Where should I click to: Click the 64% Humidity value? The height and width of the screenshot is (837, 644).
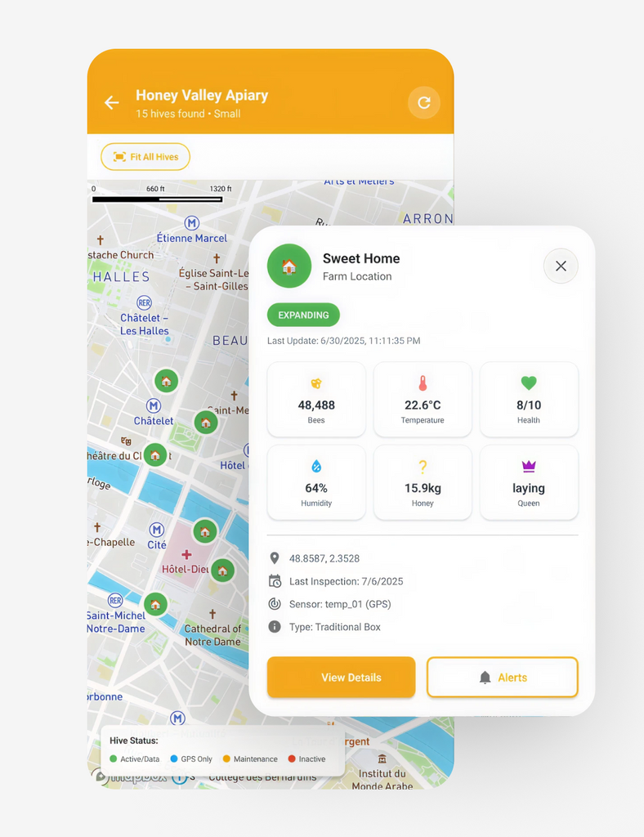pos(316,489)
